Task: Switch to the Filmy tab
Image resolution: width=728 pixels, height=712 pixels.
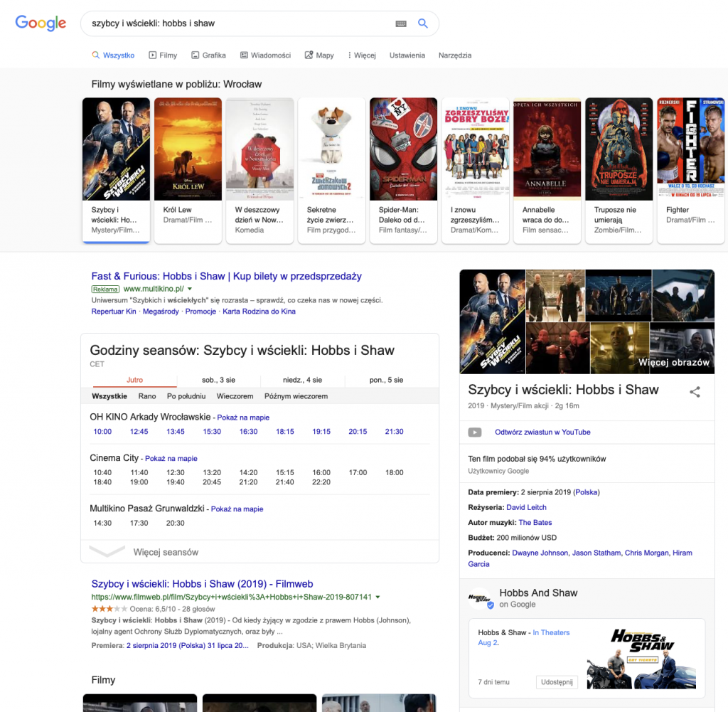Action: pyautogui.click(x=163, y=55)
